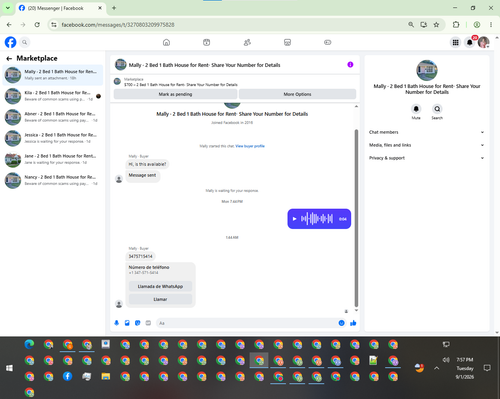Click Mark as pending button
The height and width of the screenshot is (399, 500).
tap(175, 94)
